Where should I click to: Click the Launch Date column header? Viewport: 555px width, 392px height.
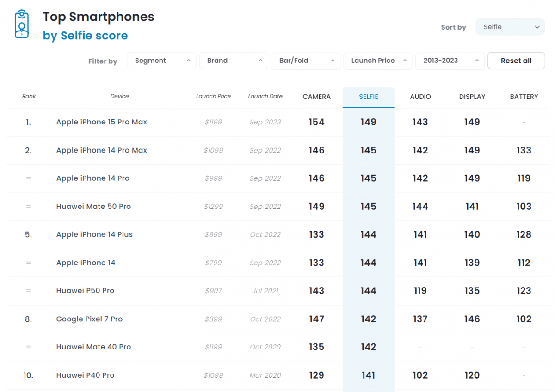point(265,96)
